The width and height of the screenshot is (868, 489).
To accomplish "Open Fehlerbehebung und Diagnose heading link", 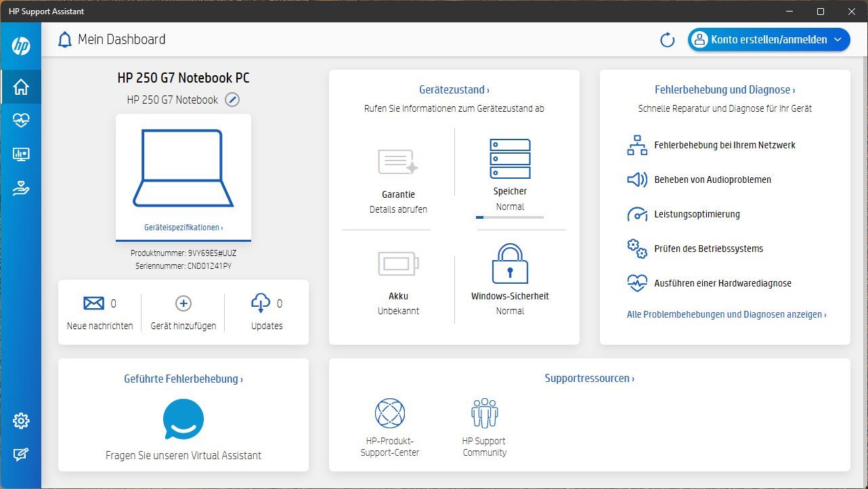I will [x=725, y=89].
